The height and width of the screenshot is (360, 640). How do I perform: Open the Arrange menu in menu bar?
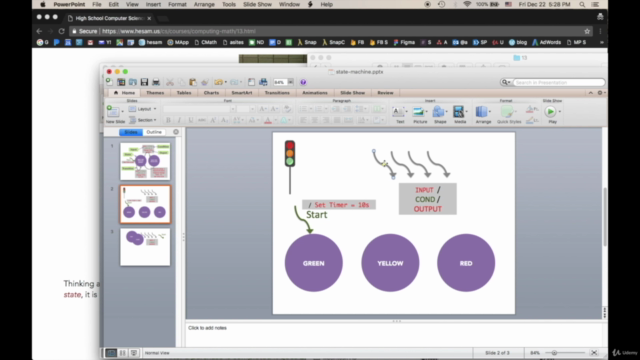tap(204, 4)
